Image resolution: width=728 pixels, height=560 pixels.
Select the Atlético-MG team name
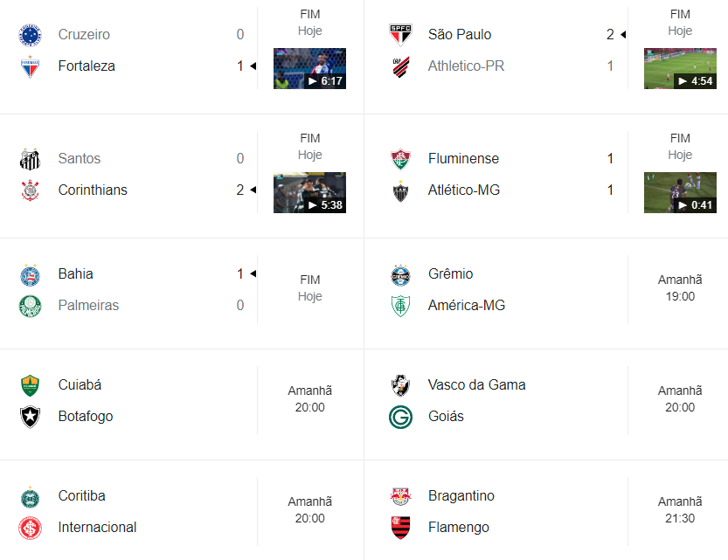coord(464,190)
